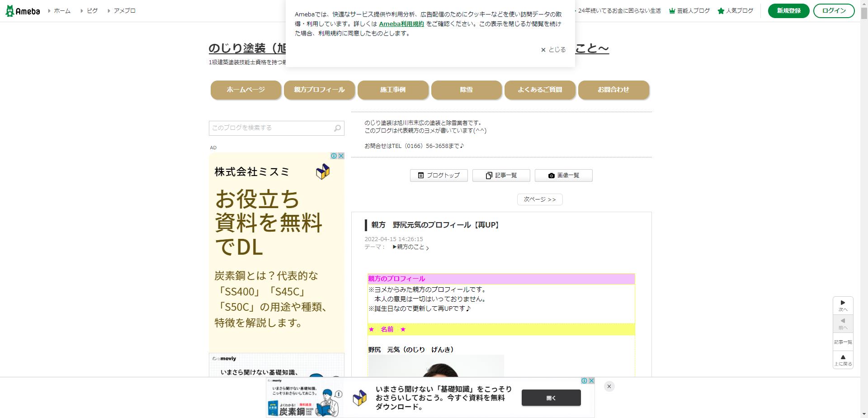Click the green 新規登録 button
Screen dimensions: 868x418
click(x=788, y=10)
